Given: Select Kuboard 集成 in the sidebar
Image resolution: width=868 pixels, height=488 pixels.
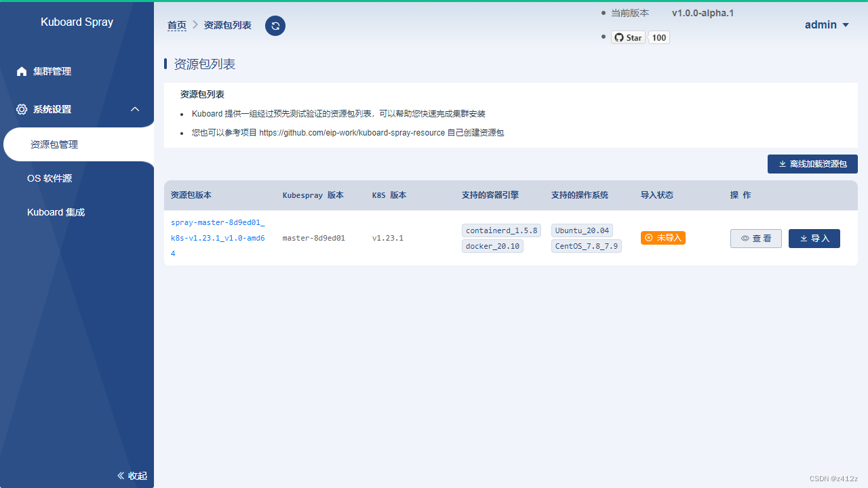Looking at the screenshot, I should [x=56, y=212].
